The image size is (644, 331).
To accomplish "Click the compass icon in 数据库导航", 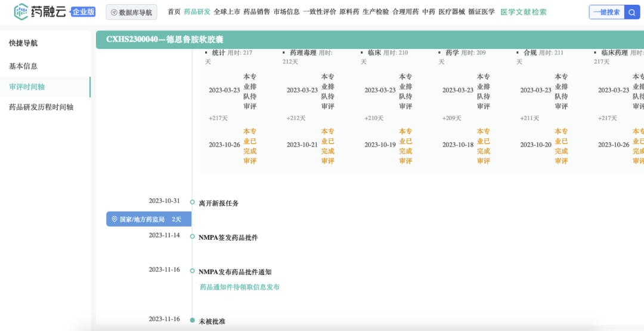I will [x=114, y=13].
